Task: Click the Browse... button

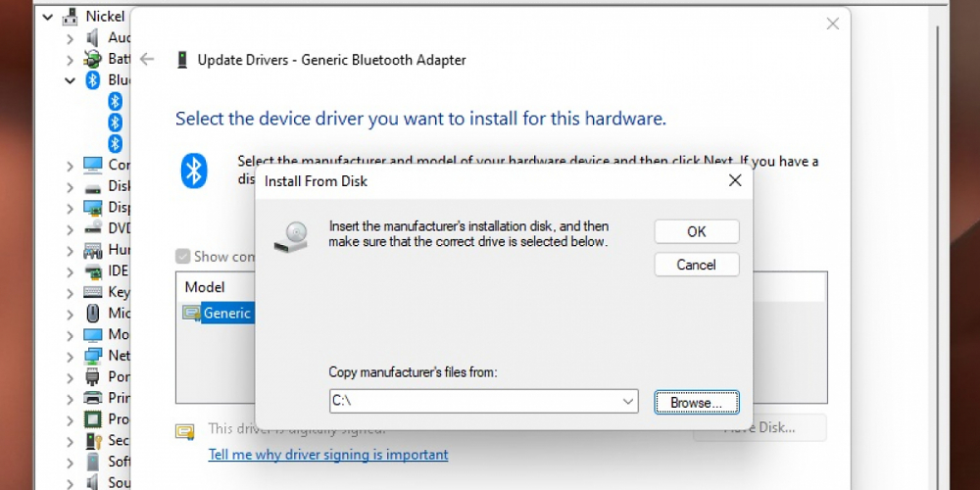Action: (696, 403)
